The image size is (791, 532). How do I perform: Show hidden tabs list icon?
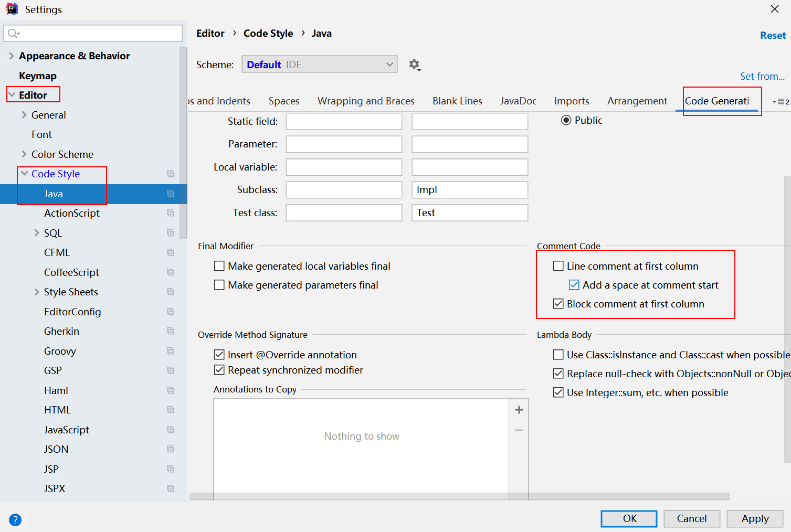tap(781, 102)
